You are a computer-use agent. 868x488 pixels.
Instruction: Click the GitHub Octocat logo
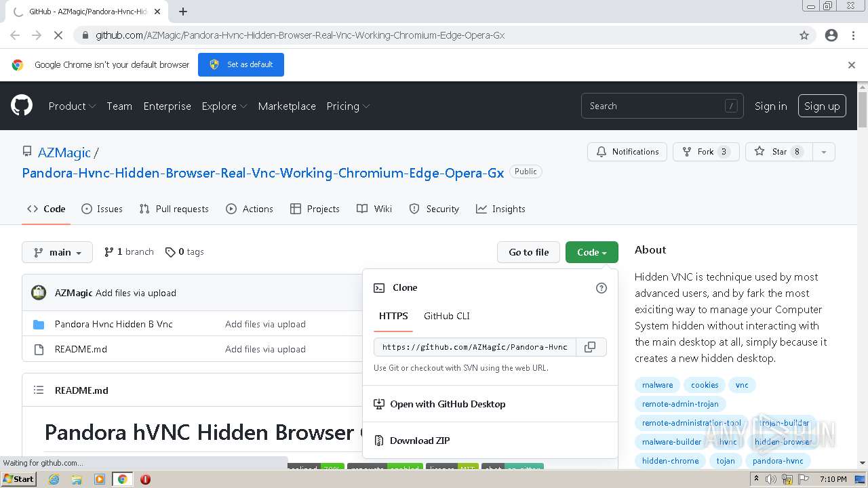point(22,106)
